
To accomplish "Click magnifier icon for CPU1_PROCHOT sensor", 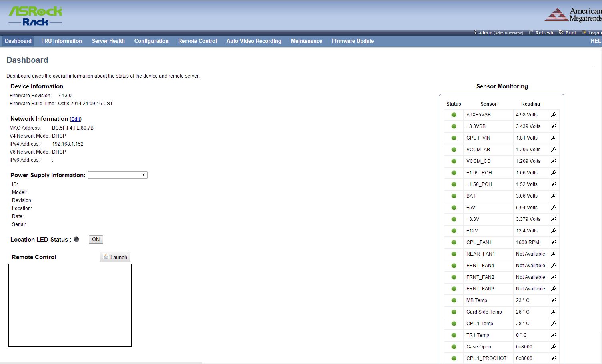I will pos(554,358).
